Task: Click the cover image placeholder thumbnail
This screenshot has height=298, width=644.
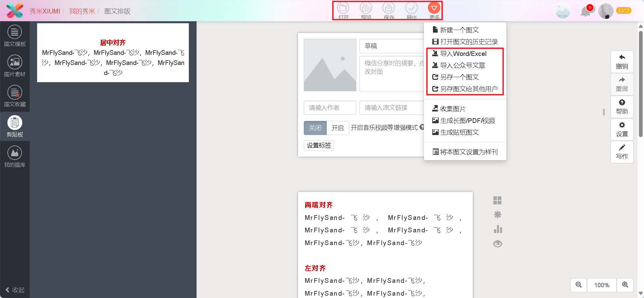Action: (330, 65)
